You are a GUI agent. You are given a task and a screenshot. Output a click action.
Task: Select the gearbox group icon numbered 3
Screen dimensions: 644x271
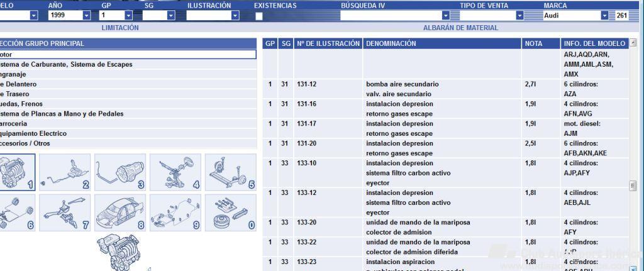coord(120,172)
